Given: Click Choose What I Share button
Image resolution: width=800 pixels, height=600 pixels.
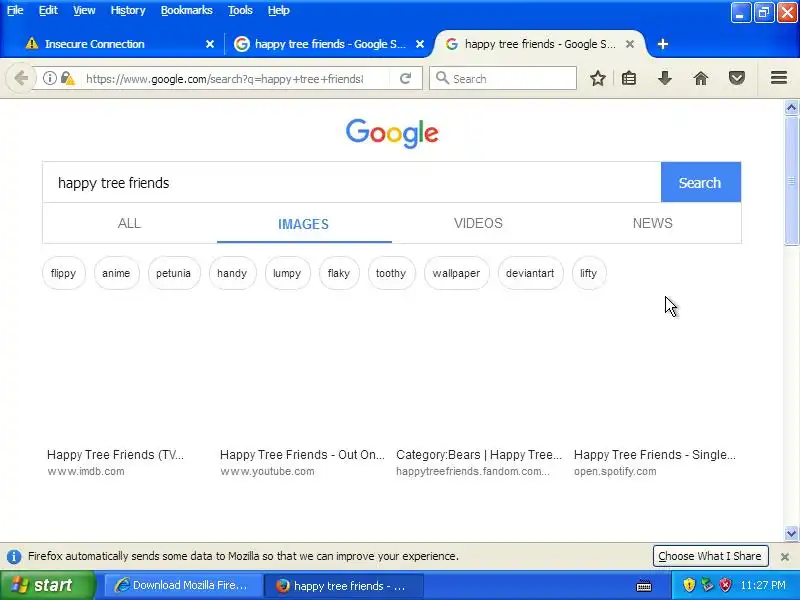Looking at the screenshot, I should pyautogui.click(x=710, y=557).
